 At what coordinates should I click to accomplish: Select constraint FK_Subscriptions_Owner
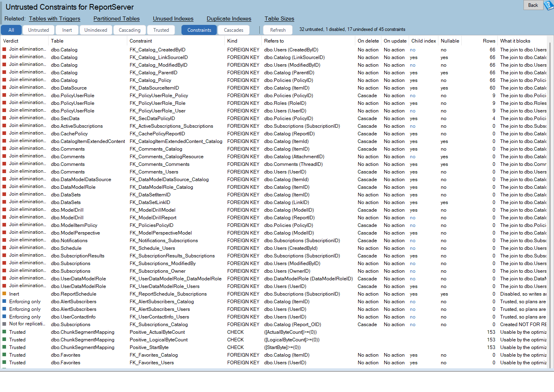coord(157,271)
